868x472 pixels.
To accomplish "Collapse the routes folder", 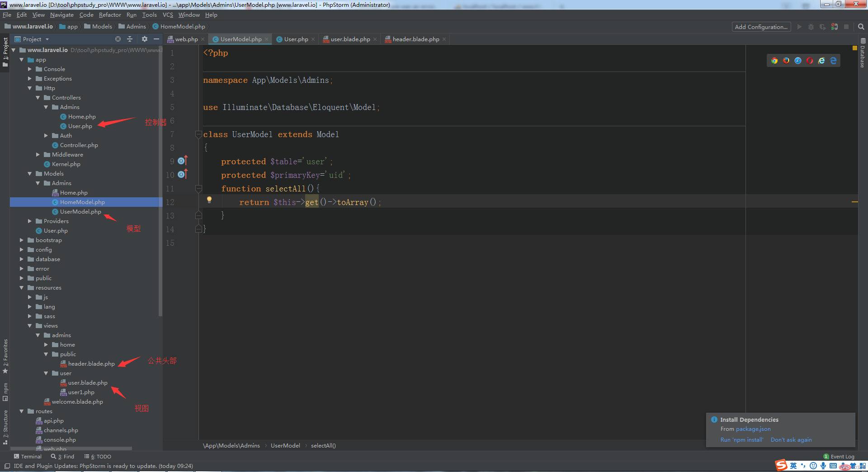I will point(21,411).
